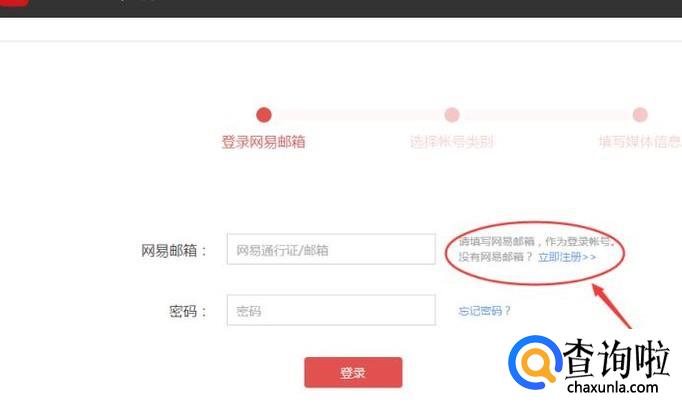Viewport: 682px width, 418px height.
Task: Click the 登录网易邮箱 step label
Action: click(264, 142)
